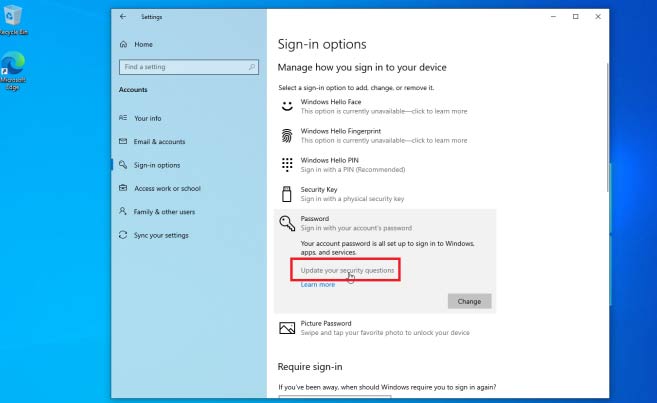Click the Picture Password image icon
The height and width of the screenshot is (403, 657).
pyautogui.click(x=287, y=328)
